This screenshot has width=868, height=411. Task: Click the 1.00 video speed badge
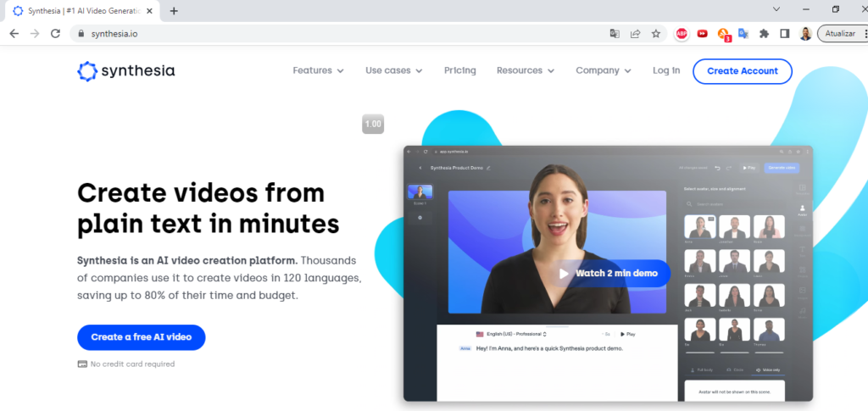[373, 124]
